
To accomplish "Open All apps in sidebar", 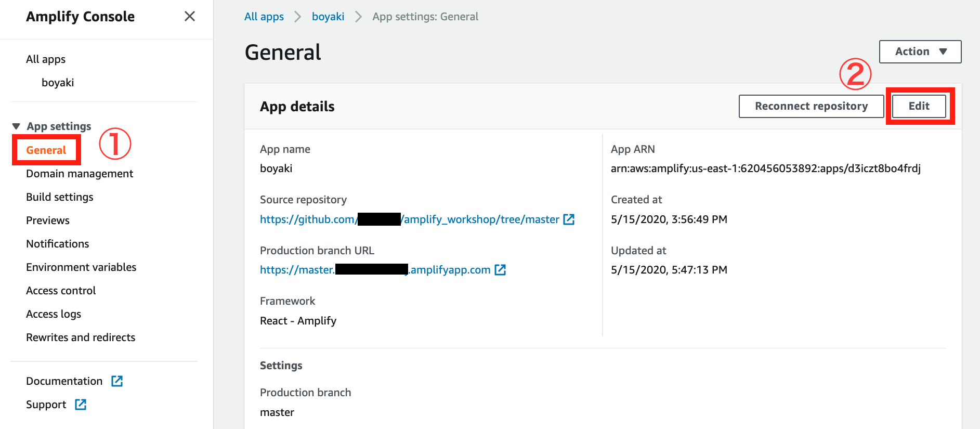I will click(x=46, y=59).
